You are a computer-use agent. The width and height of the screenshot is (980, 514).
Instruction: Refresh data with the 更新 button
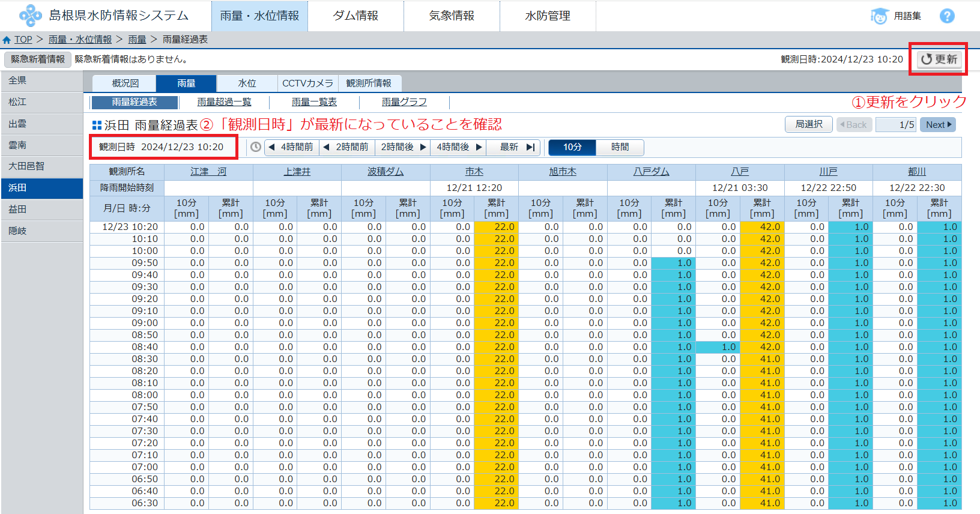[x=939, y=59]
